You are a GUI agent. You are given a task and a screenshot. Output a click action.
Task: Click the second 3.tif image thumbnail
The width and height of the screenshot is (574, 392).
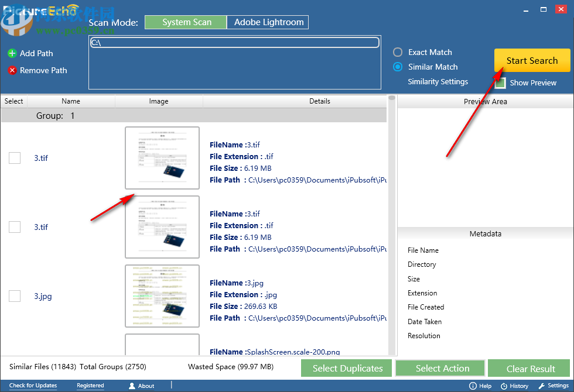point(162,227)
